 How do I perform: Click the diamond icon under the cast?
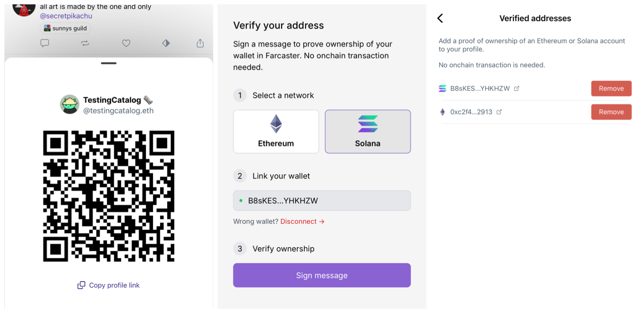tap(166, 43)
